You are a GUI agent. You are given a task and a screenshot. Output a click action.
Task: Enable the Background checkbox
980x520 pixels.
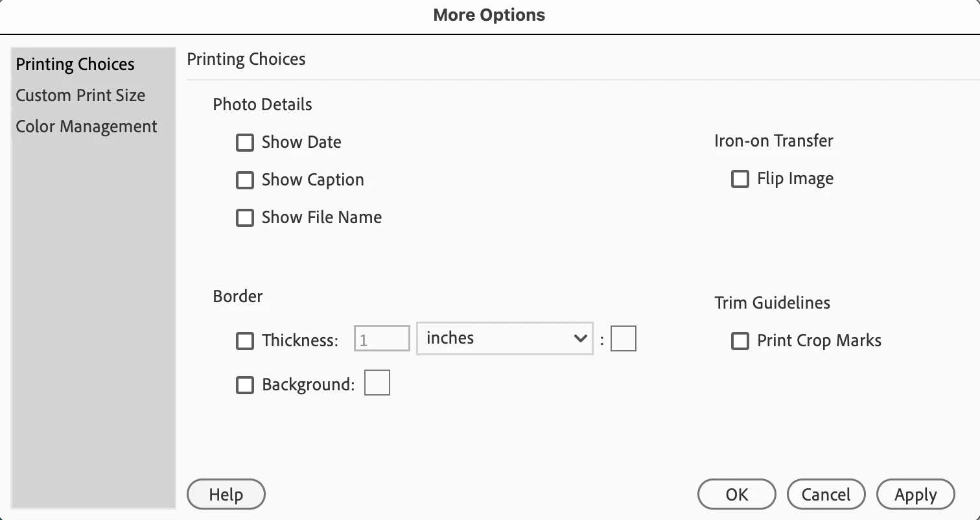(244, 385)
